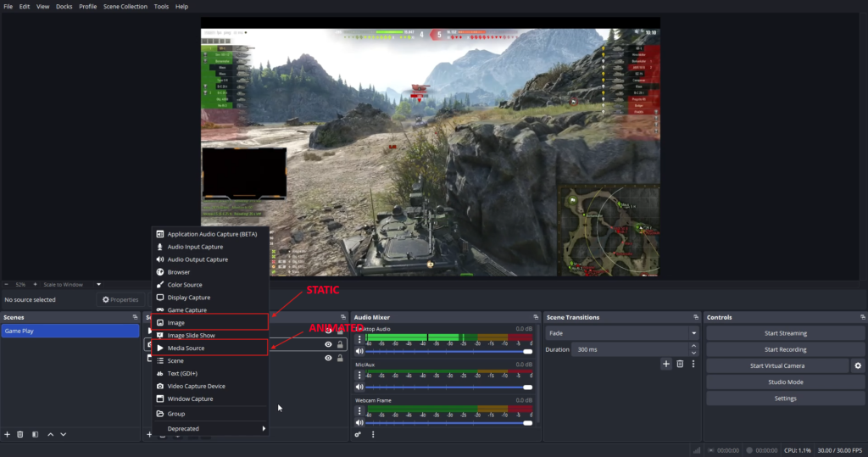Viewport: 868px width, 457px height.
Task: Click Start Streaming
Action: 786,333
